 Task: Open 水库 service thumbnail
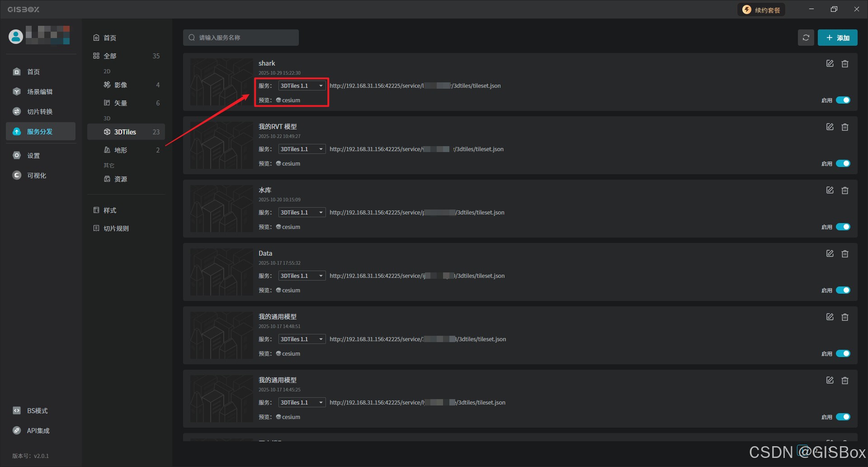point(222,209)
